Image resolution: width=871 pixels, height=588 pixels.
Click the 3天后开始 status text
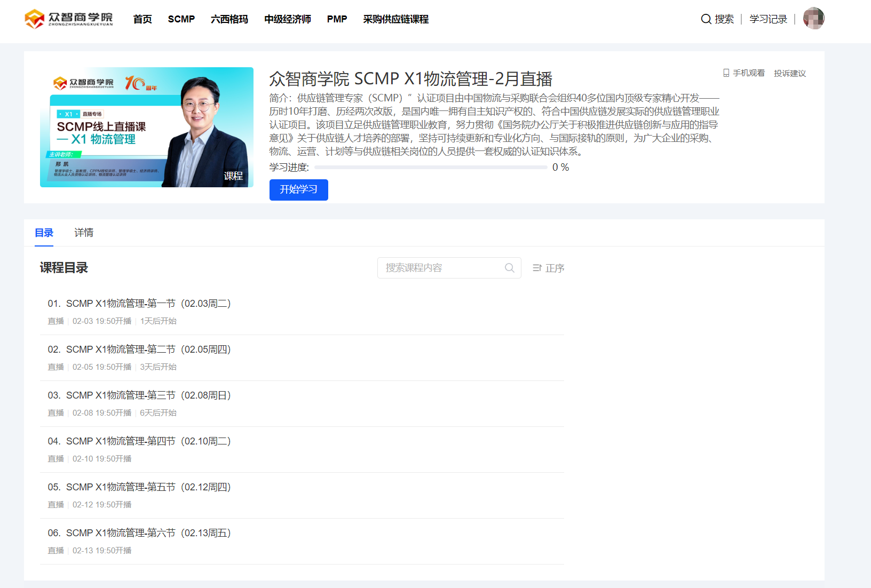[158, 367]
